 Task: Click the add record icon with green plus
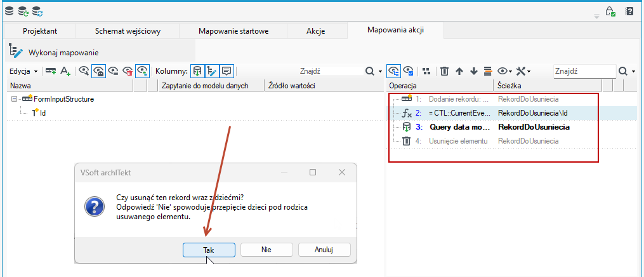pyautogui.click(x=51, y=71)
